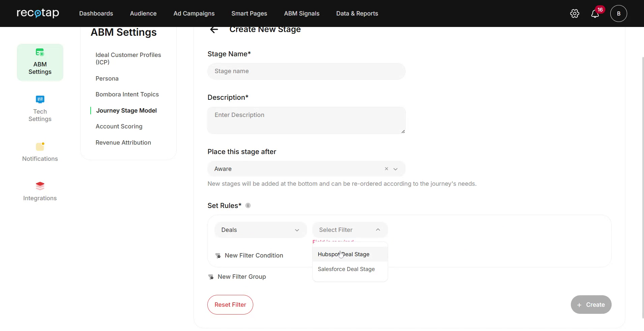Collapse the Select Filter dropdown

point(378,230)
